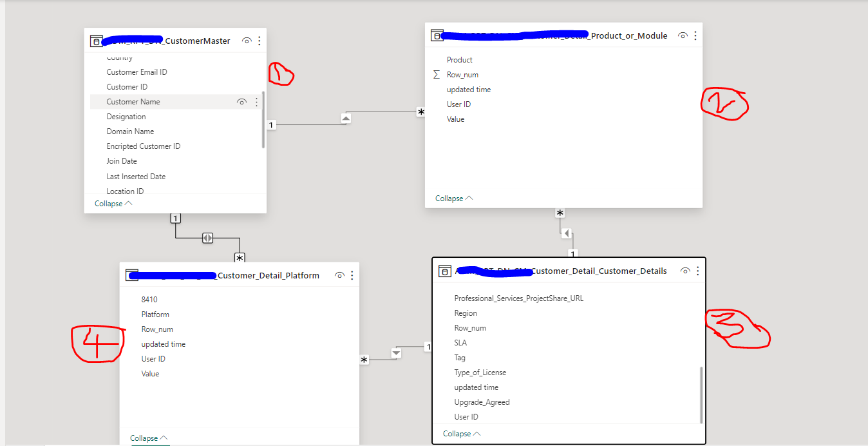The width and height of the screenshot is (868, 446).
Task: Collapse the Product_or_Module table
Action: (454, 198)
